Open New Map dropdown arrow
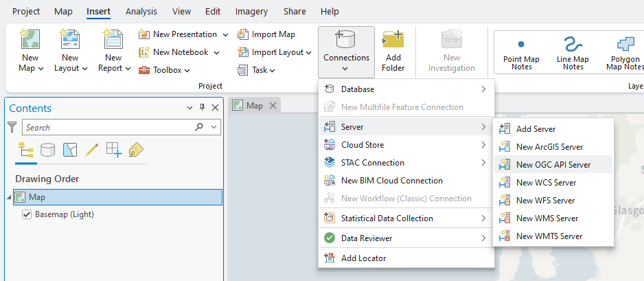644x281 pixels. click(x=41, y=69)
